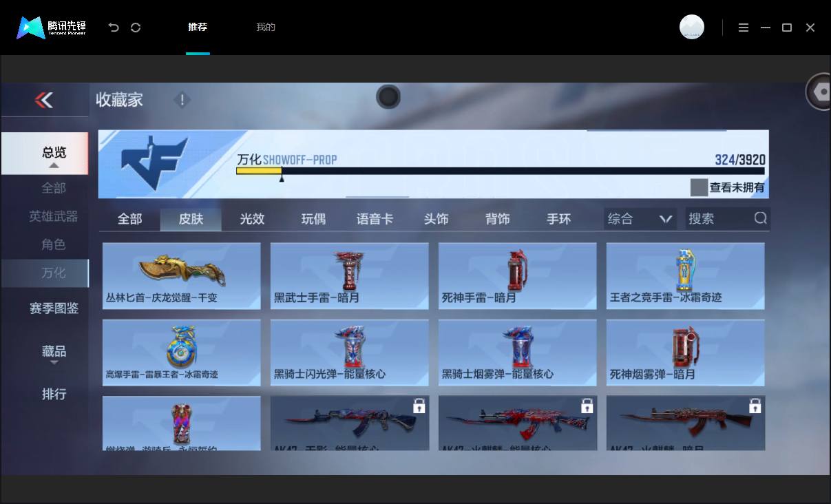Open the hexagon settings button at right edge
This screenshot has width=831, height=504.
pos(820,92)
